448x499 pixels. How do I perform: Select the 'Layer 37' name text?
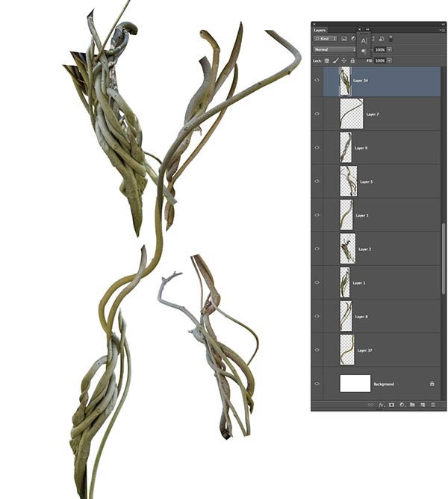click(364, 350)
